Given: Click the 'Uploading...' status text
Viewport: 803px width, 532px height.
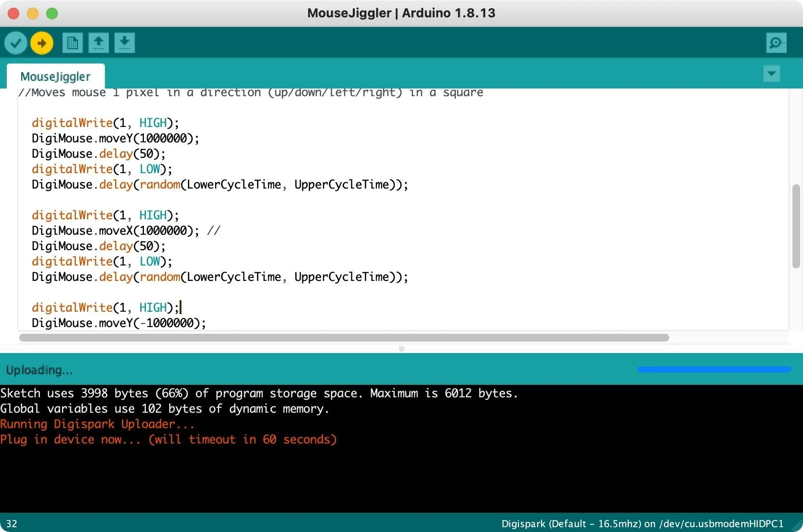Looking at the screenshot, I should coord(39,370).
